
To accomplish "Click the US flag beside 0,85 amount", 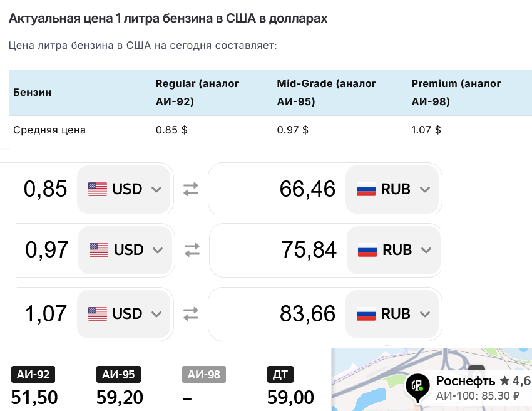I will [x=98, y=189].
